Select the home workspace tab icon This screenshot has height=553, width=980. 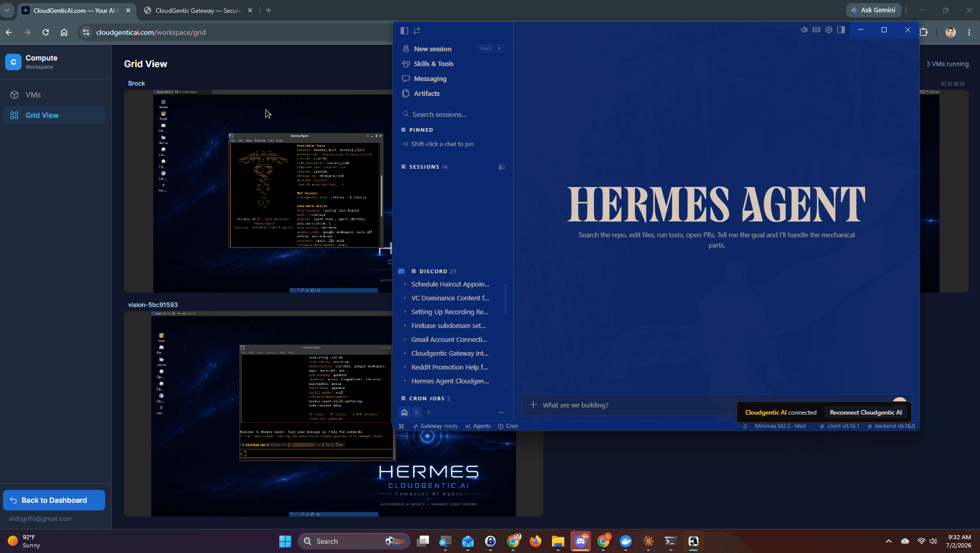point(404,413)
